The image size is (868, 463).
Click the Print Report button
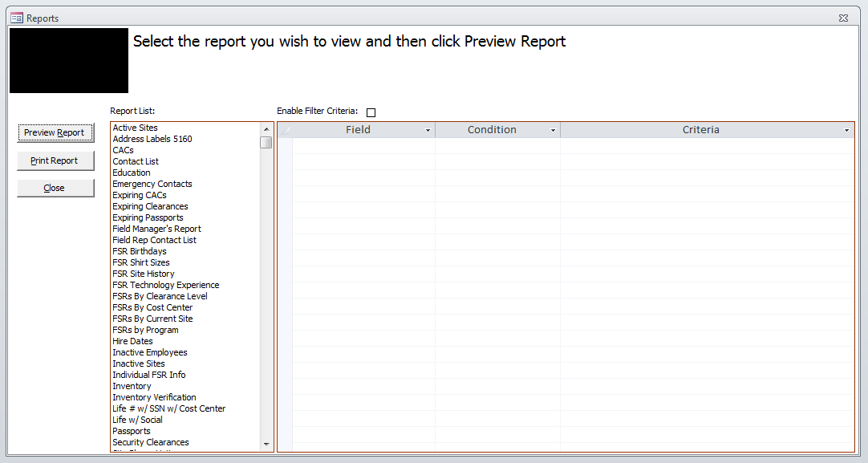[55, 160]
